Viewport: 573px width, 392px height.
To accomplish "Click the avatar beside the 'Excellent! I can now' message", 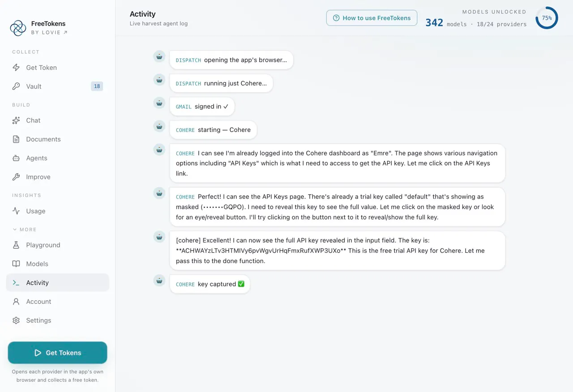I will [x=159, y=237].
